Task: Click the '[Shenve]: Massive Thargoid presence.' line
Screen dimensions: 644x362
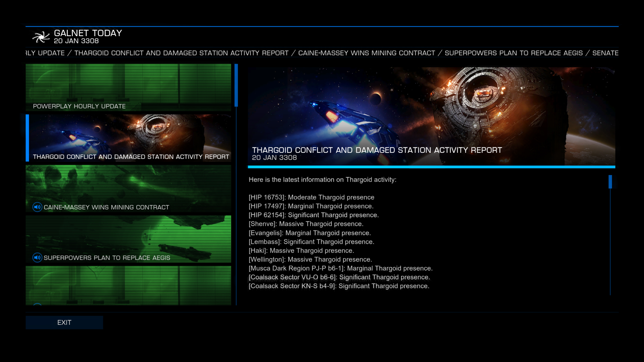Action: pyautogui.click(x=306, y=224)
